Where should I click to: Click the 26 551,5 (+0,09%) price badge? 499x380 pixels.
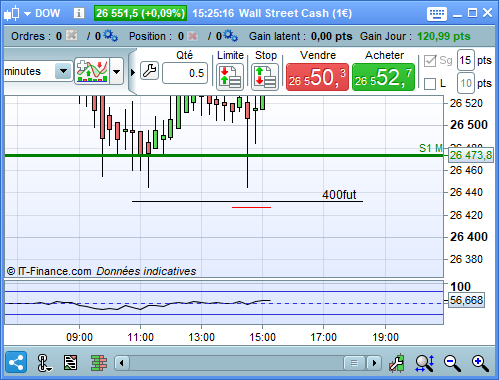[140, 13]
